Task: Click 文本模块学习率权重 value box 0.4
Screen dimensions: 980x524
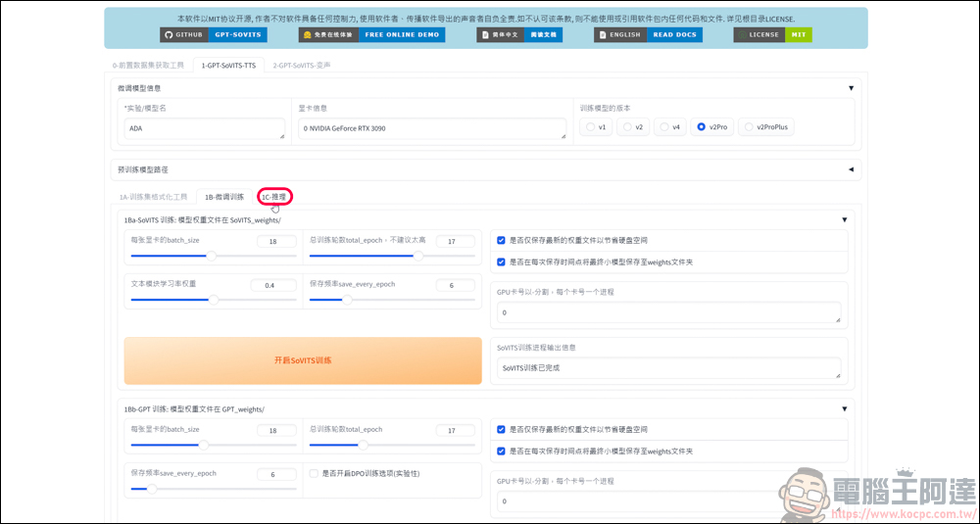Action: [x=273, y=285]
